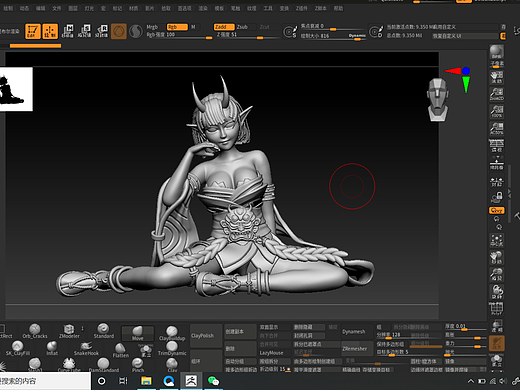Show hidden system tray icons
Image resolution: width=520 pixels, height=390 pixels.
(x=471, y=381)
